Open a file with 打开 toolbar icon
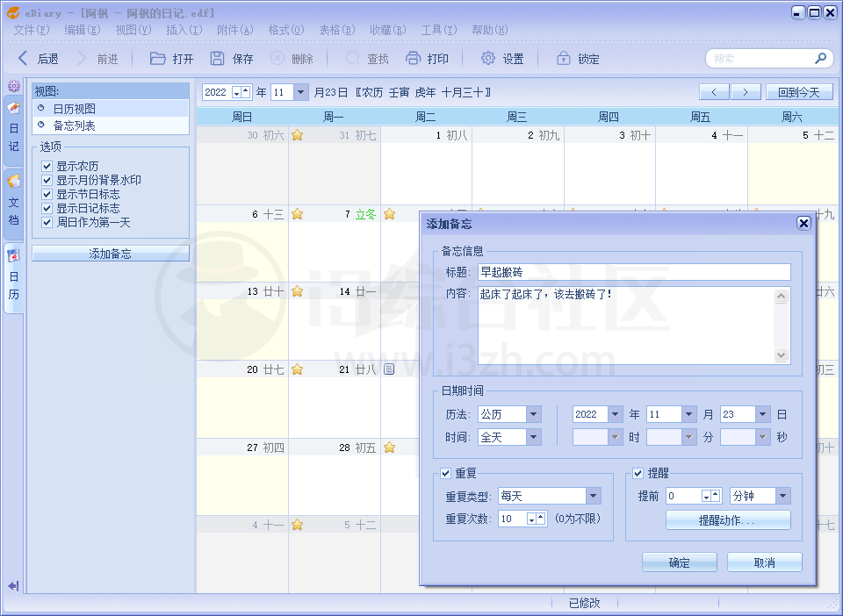Screen dimensions: 843x616 click(x=157, y=58)
